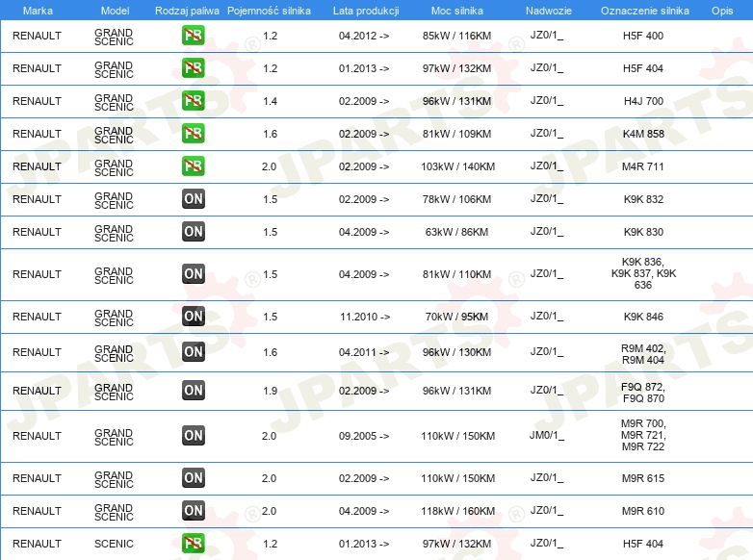Viewport: 753px width, 560px height.
Task: Click production date 11.2010 ->
Action: [x=365, y=317]
